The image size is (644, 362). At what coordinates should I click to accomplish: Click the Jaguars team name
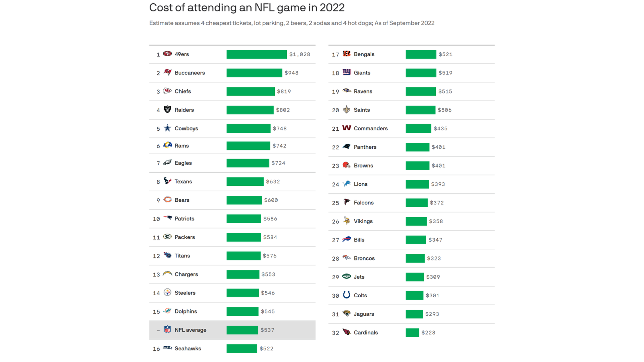coord(364,314)
